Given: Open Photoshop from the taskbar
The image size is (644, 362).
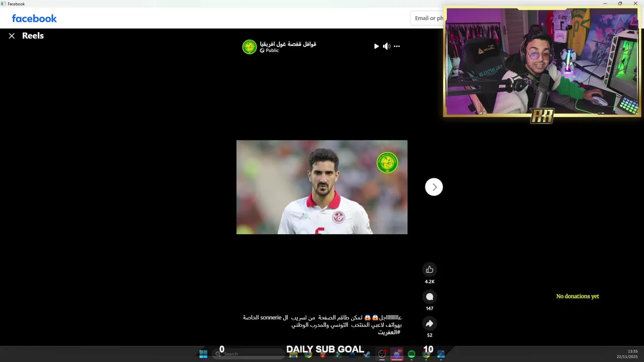Looking at the screenshot, I should pos(352,354).
